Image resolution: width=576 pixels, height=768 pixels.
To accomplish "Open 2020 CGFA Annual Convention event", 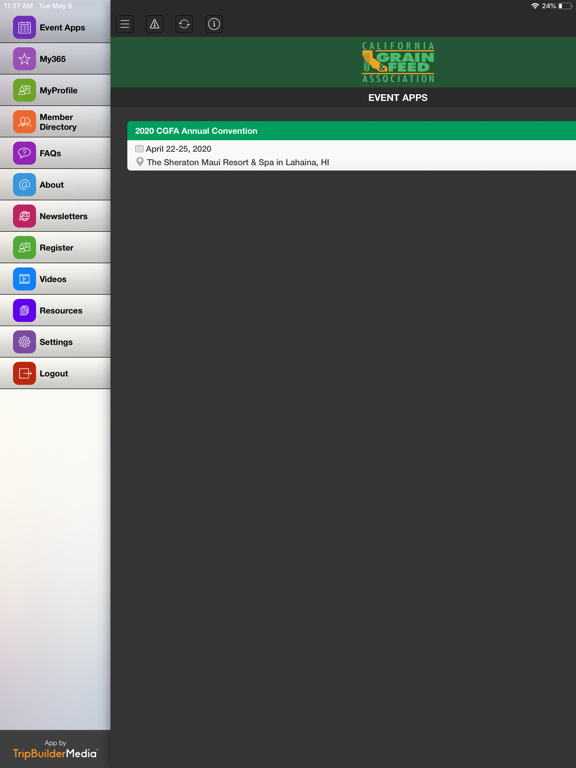I will point(352,146).
